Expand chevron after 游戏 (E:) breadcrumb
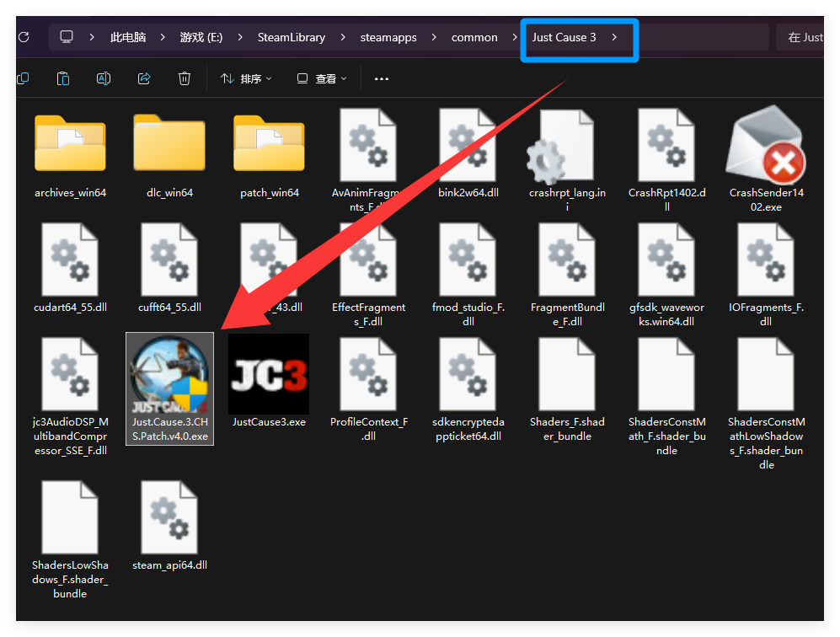The image size is (840, 637). (240, 37)
